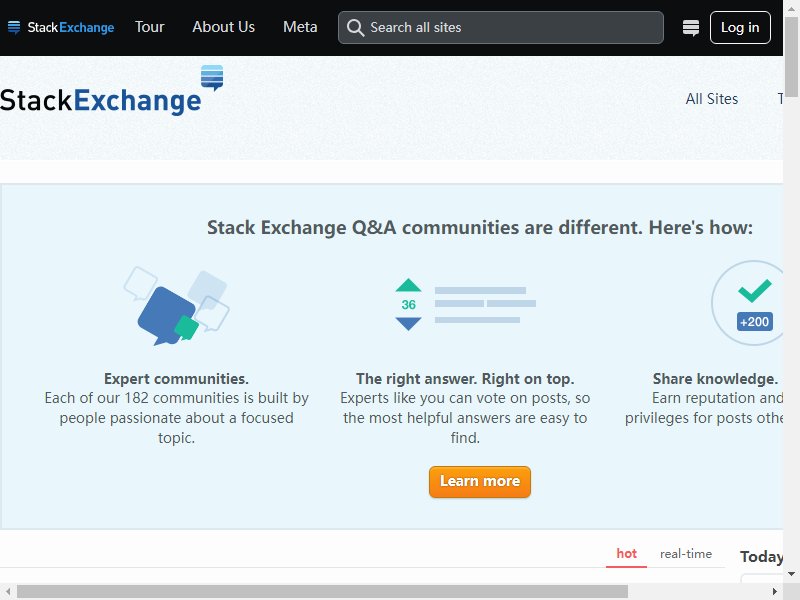Switch to the hot tab

point(626,554)
